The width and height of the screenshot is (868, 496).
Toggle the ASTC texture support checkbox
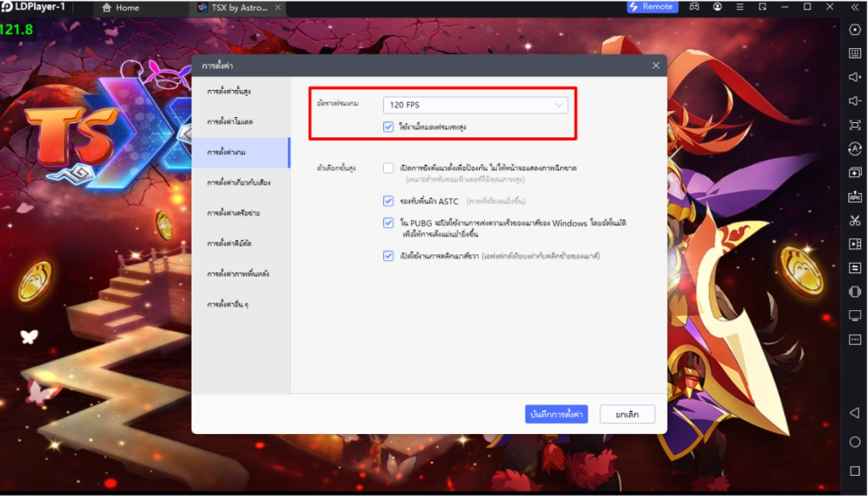point(388,201)
